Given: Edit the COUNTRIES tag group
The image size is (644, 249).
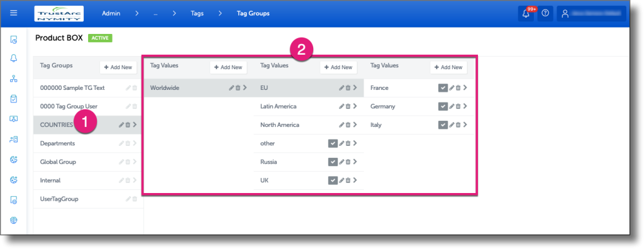Looking at the screenshot, I should pos(121,125).
